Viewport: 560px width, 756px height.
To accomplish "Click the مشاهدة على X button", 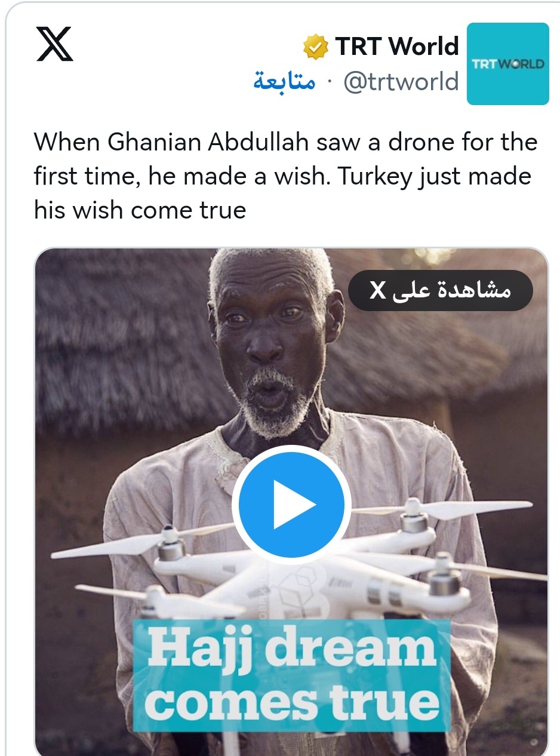I will coord(441,290).
